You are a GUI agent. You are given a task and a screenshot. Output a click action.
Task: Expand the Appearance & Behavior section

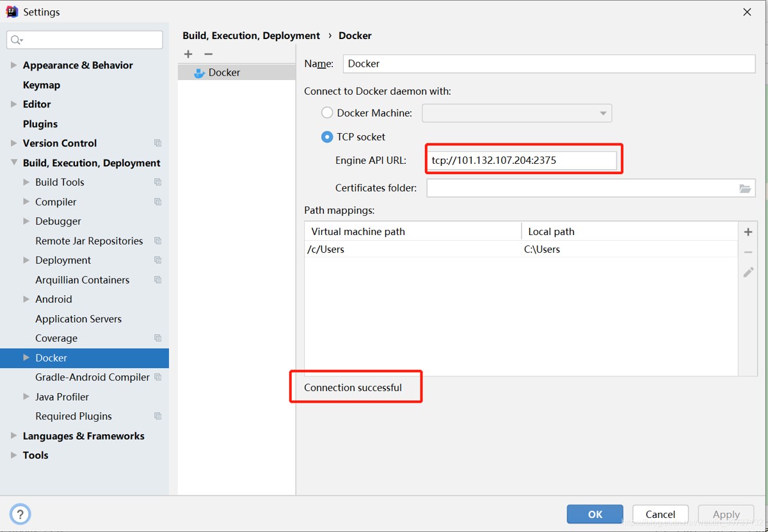13,65
